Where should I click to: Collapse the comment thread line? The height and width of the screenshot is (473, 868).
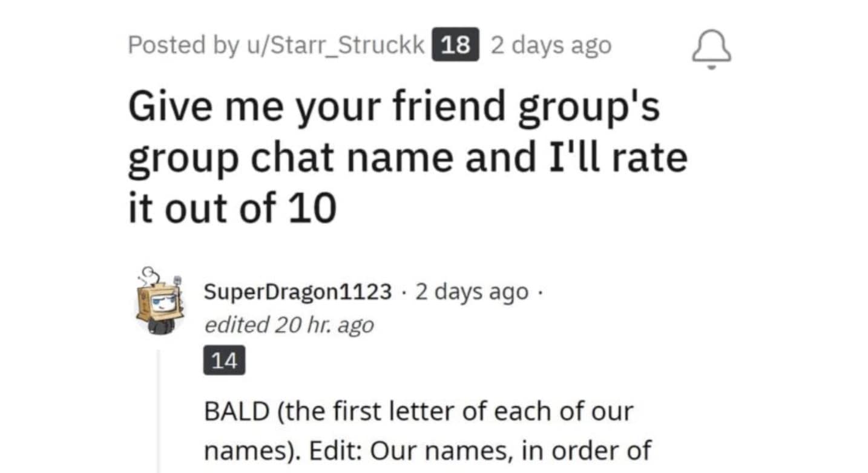point(159,411)
